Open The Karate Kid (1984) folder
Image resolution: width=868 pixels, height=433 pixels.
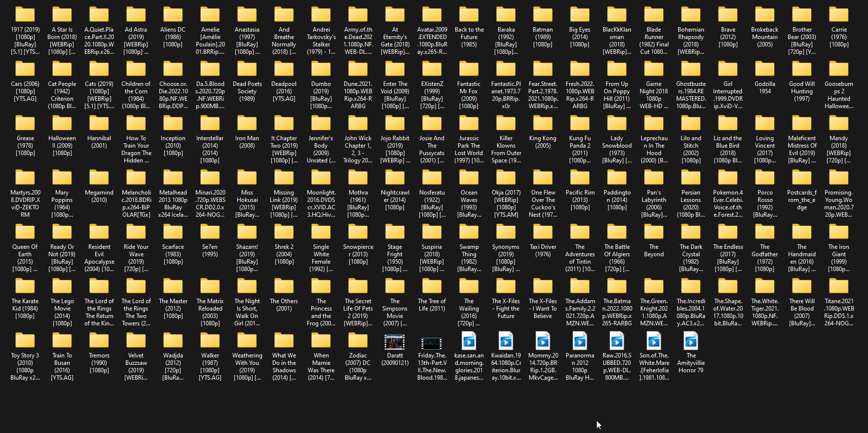coord(25,286)
